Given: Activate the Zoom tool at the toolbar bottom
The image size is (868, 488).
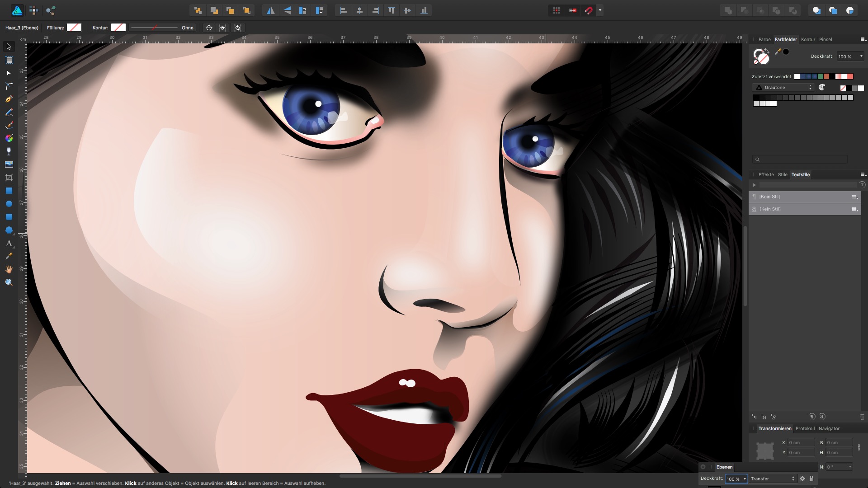Looking at the screenshot, I should point(9,282).
